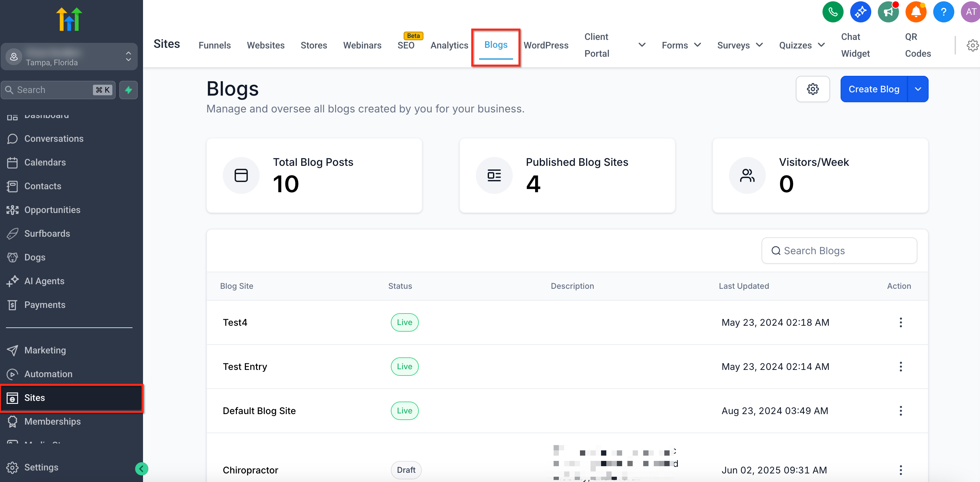Switch to the Funnels tab
This screenshot has width=980, height=482.
215,45
